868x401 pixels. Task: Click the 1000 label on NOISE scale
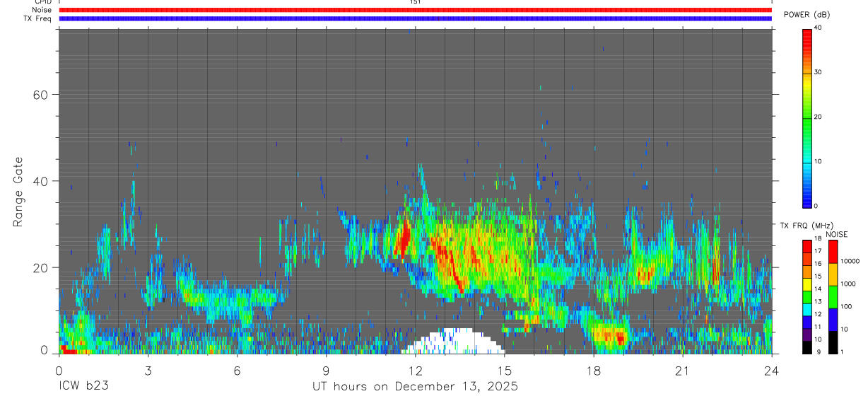click(x=848, y=284)
